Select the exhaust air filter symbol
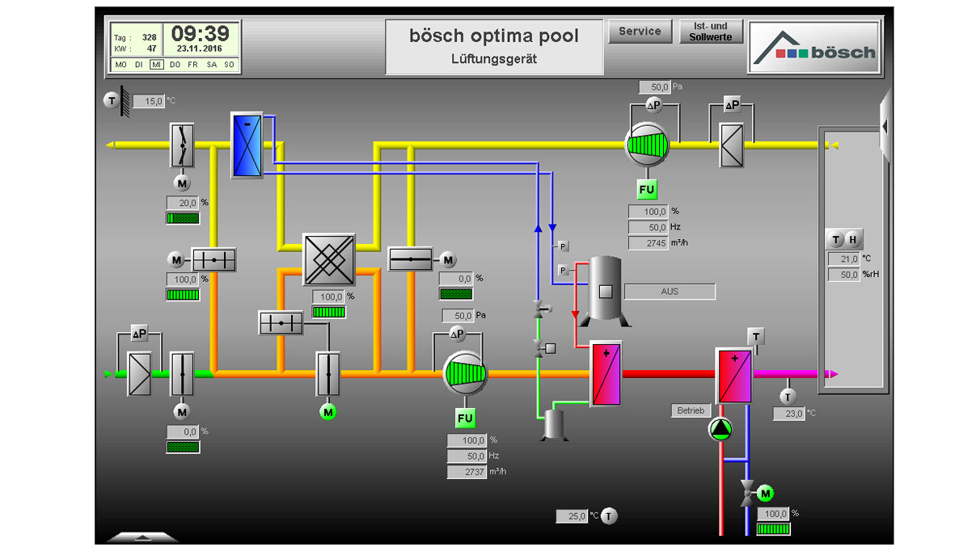The image size is (980, 551). tap(732, 145)
